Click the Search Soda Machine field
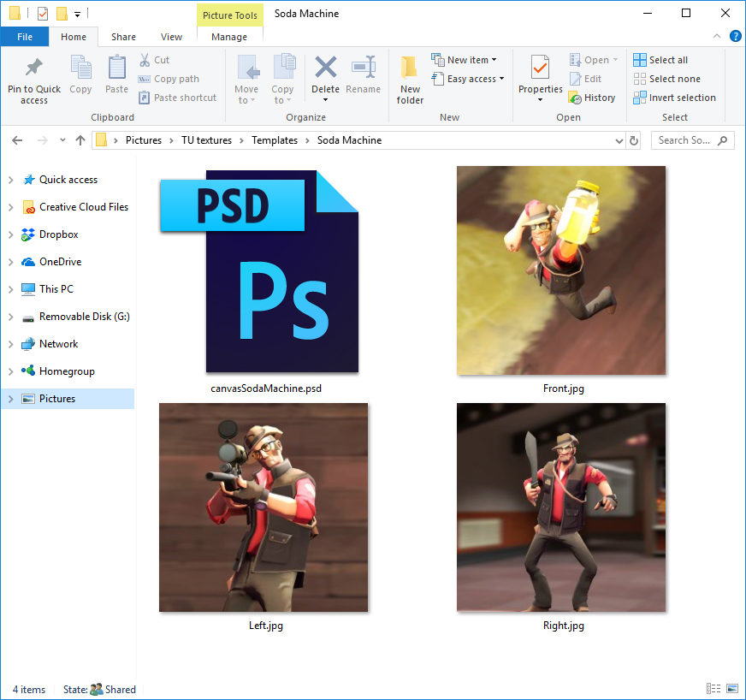 [692, 140]
